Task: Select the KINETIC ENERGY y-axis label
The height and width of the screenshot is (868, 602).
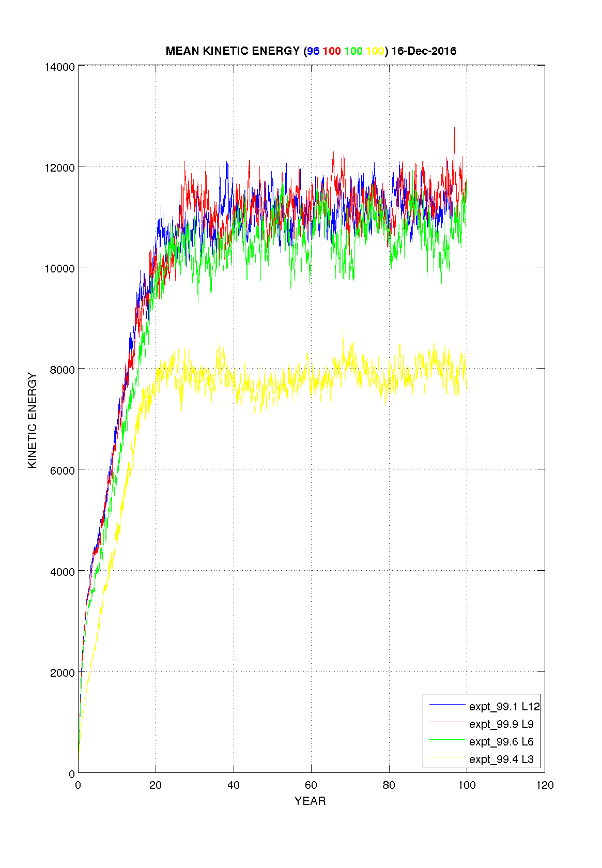Action: coord(33,420)
